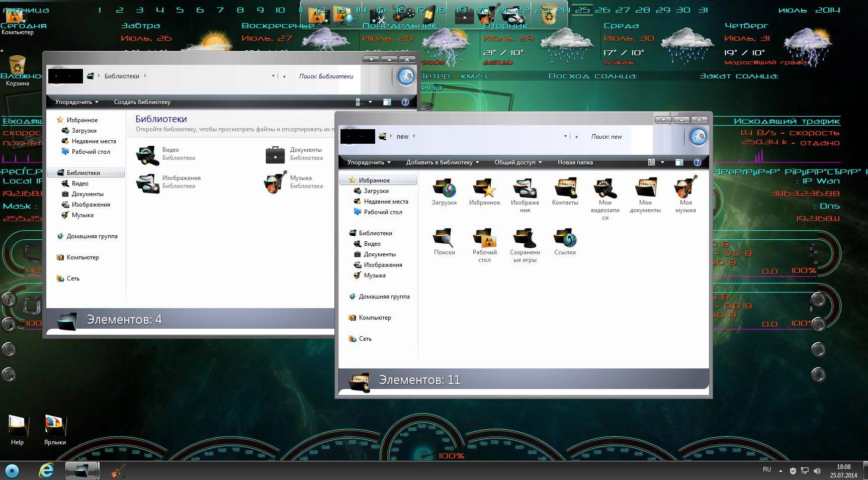Launch the gamepad icon in top dock
The height and width of the screenshot is (480, 868).
403,15
